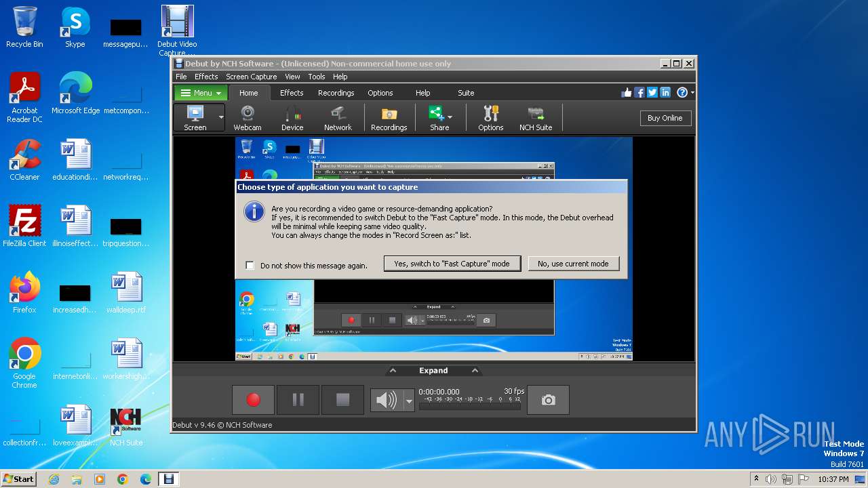Viewport: 868px width, 488px height.
Task: Open CCleaner desktop shortcut
Action: point(24,160)
